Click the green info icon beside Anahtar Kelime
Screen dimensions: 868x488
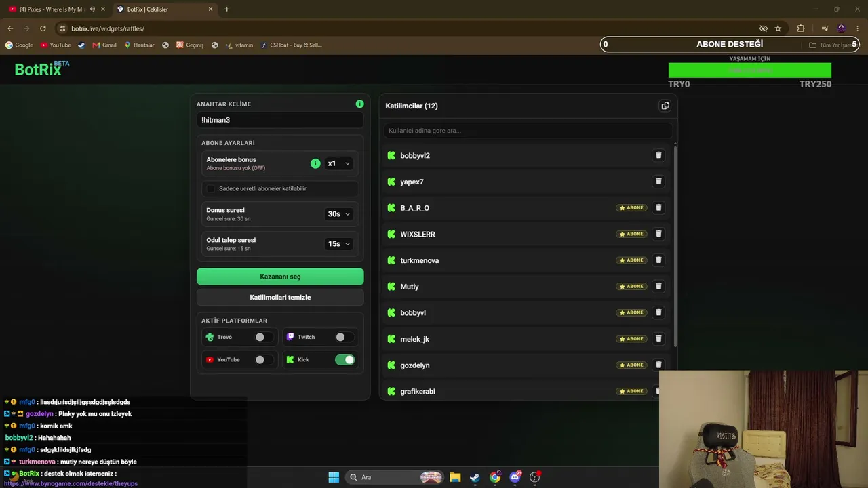tap(359, 104)
